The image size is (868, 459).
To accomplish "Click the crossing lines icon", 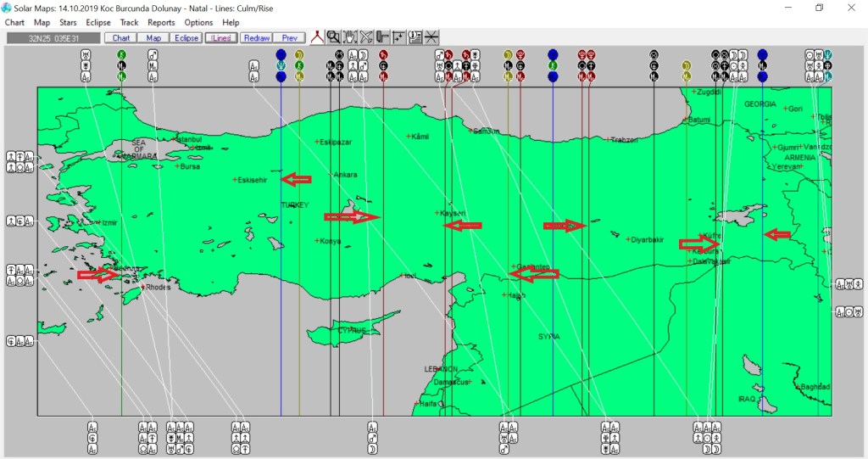I will pos(431,37).
